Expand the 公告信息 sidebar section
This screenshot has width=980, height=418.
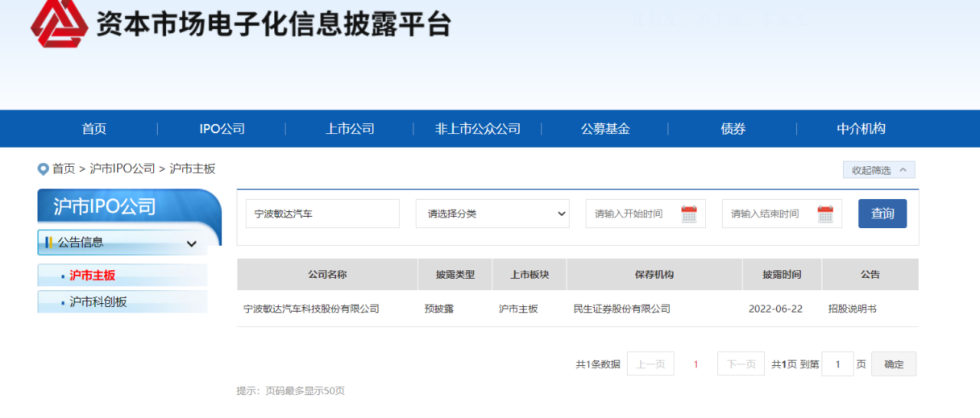122,243
